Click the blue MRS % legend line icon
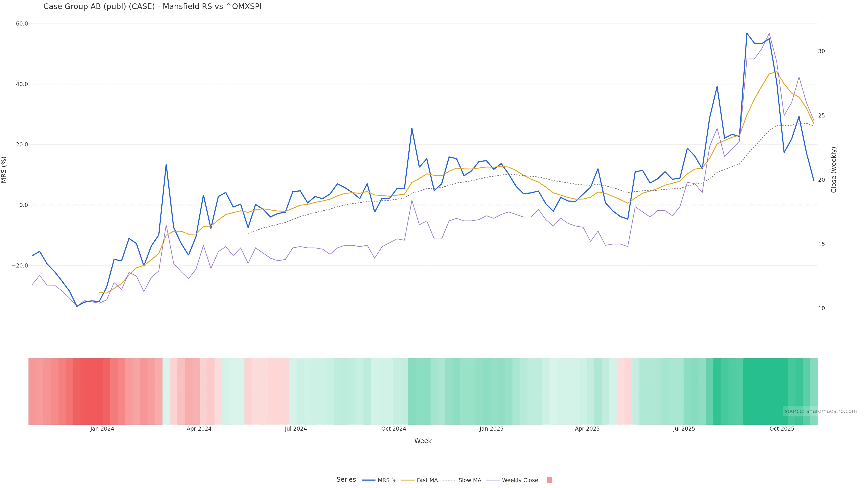 369,480
